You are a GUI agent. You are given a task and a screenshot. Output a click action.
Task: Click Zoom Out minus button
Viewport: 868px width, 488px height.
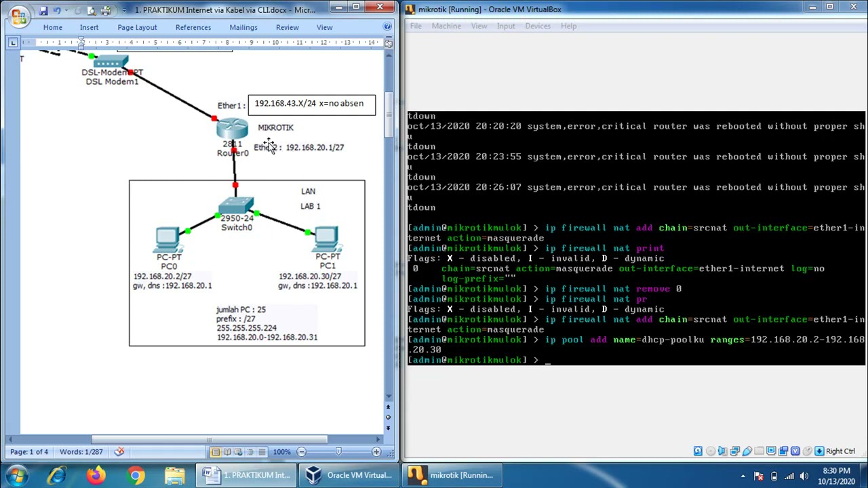pyautogui.click(x=301, y=452)
